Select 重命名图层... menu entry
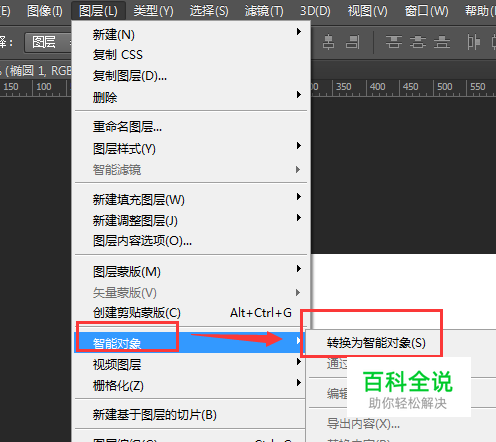 point(191,127)
